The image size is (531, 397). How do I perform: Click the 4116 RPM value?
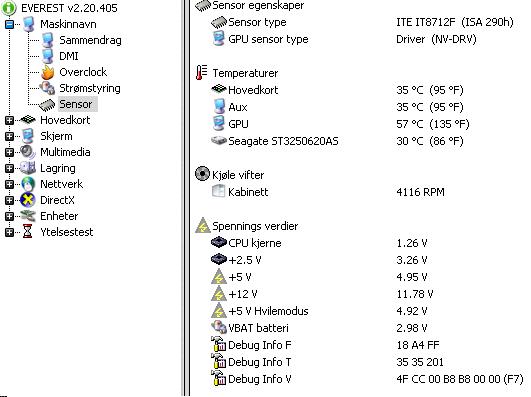420,192
